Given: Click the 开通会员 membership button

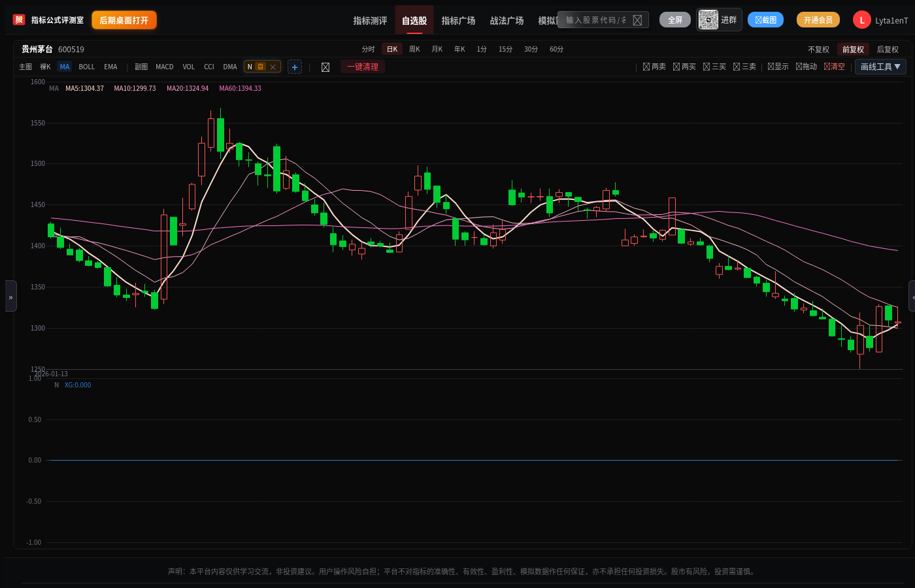Looking at the screenshot, I should pos(818,20).
